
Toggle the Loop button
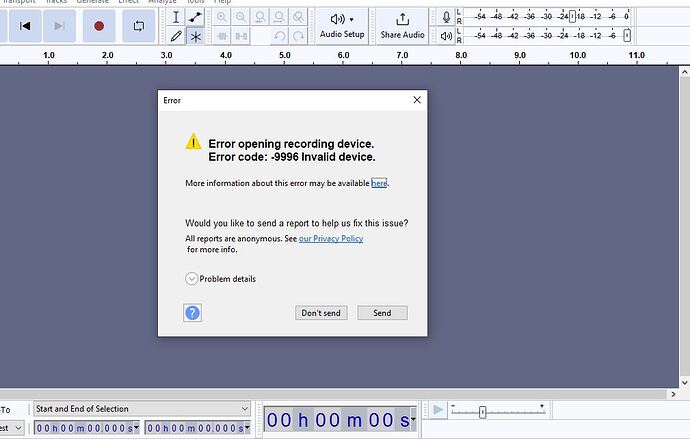(138, 25)
